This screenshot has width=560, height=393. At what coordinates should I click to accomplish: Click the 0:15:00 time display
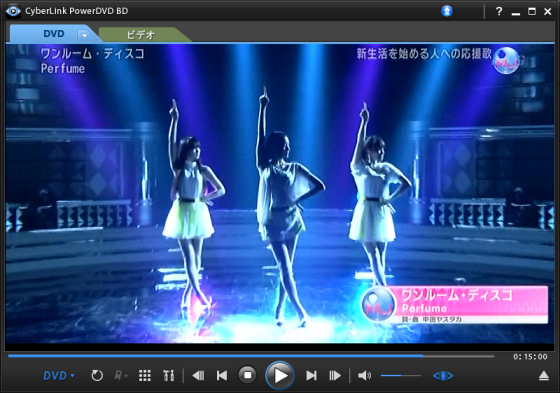point(530,357)
